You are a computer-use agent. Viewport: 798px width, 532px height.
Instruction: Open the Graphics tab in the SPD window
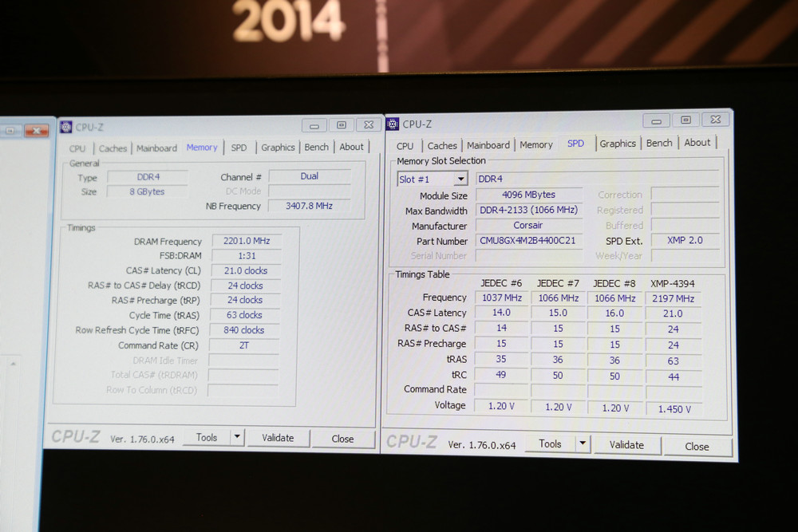pyautogui.click(x=618, y=144)
